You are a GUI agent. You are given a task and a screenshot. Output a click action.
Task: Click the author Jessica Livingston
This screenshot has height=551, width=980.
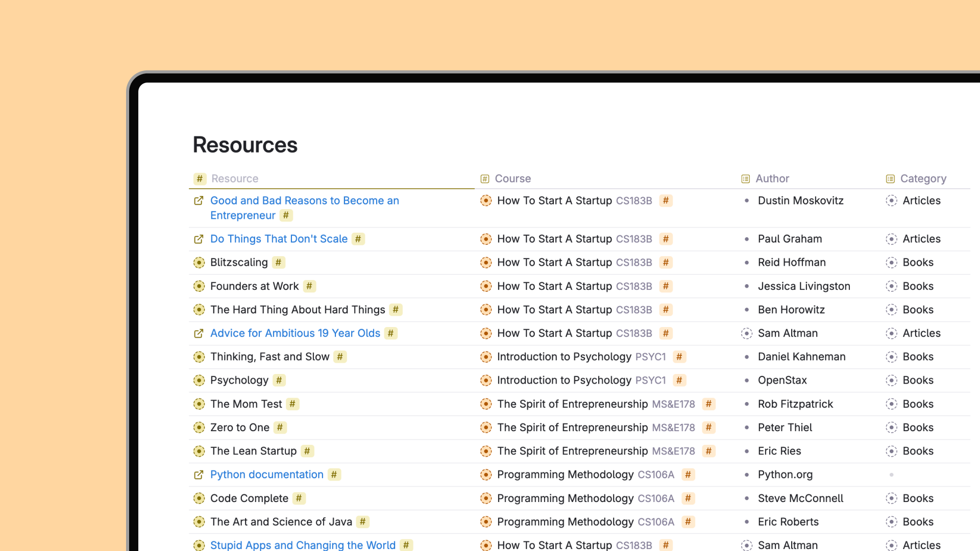(x=804, y=287)
